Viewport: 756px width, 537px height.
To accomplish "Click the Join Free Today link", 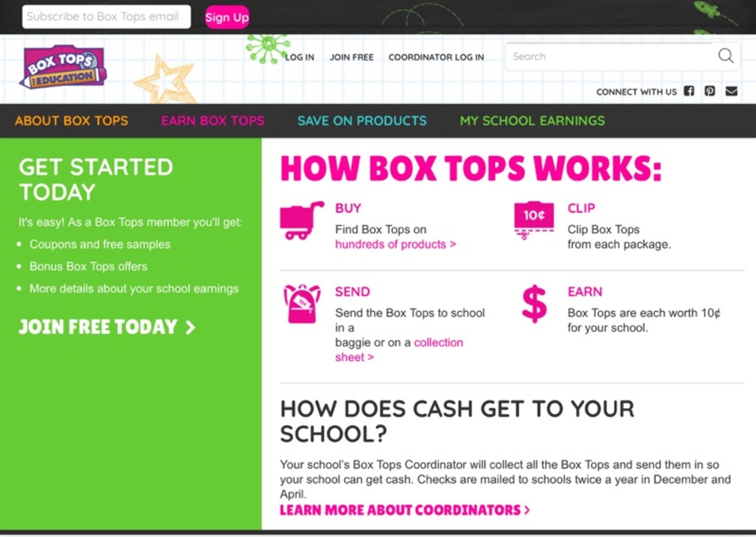I will tap(107, 327).
